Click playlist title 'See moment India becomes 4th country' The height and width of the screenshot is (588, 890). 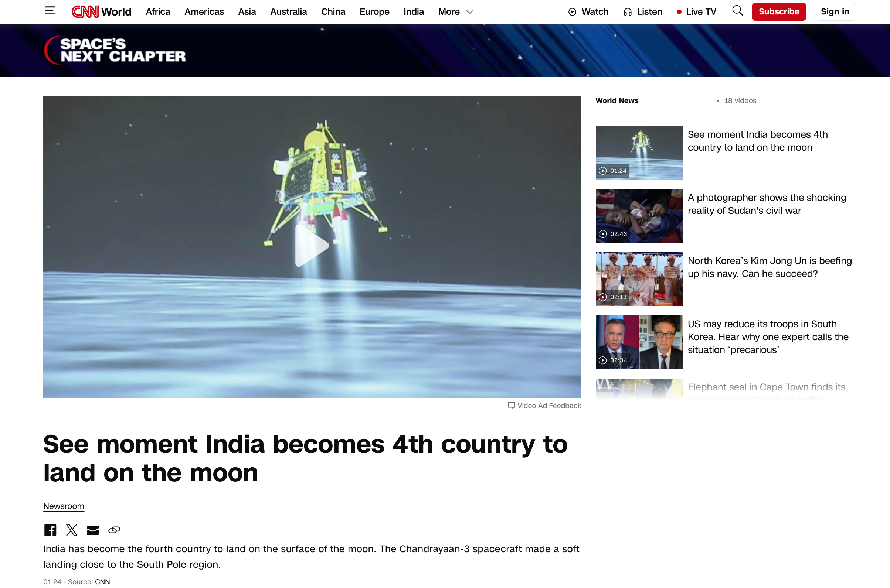point(758,141)
